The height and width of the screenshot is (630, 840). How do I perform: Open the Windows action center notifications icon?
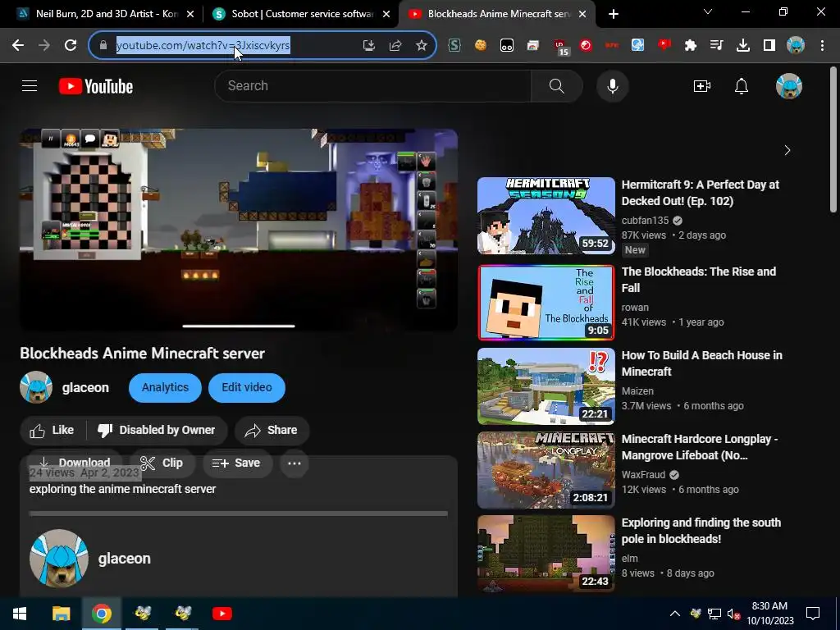(x=813, y=614)
